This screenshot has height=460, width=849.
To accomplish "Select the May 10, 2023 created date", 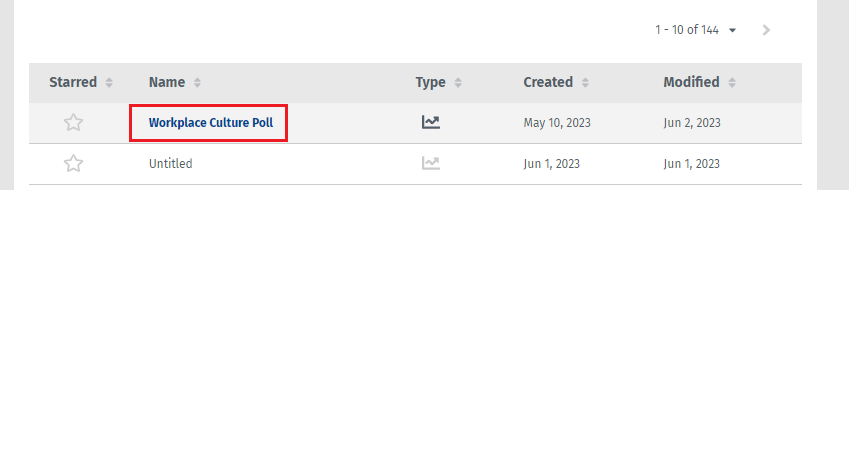I will pos(557,123).
